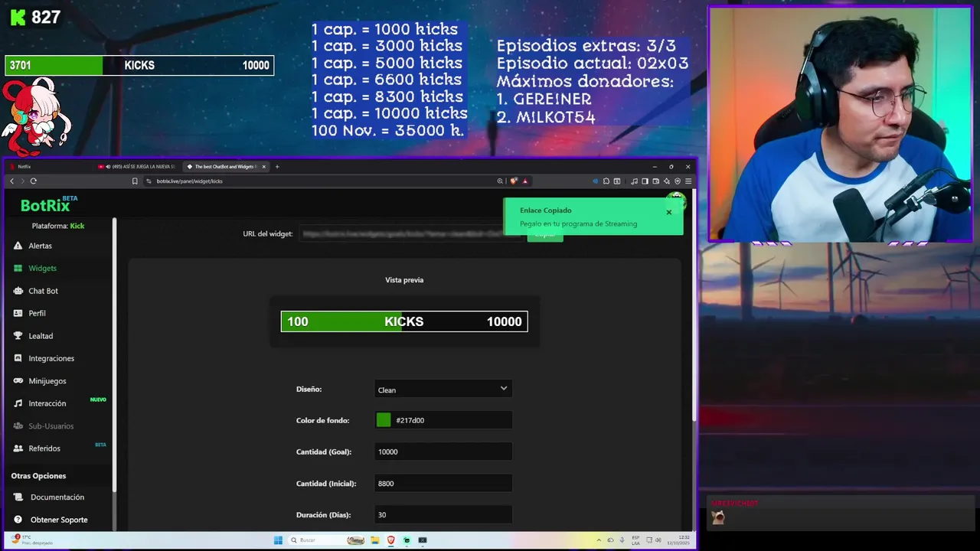Go back in the browser

(x=12, y=181)
